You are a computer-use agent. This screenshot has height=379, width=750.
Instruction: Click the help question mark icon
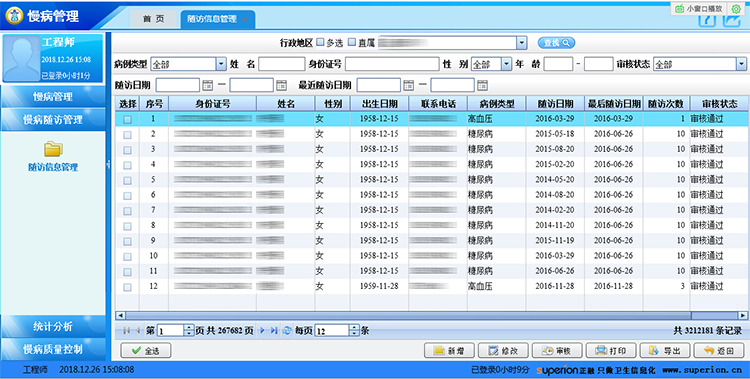707,20
